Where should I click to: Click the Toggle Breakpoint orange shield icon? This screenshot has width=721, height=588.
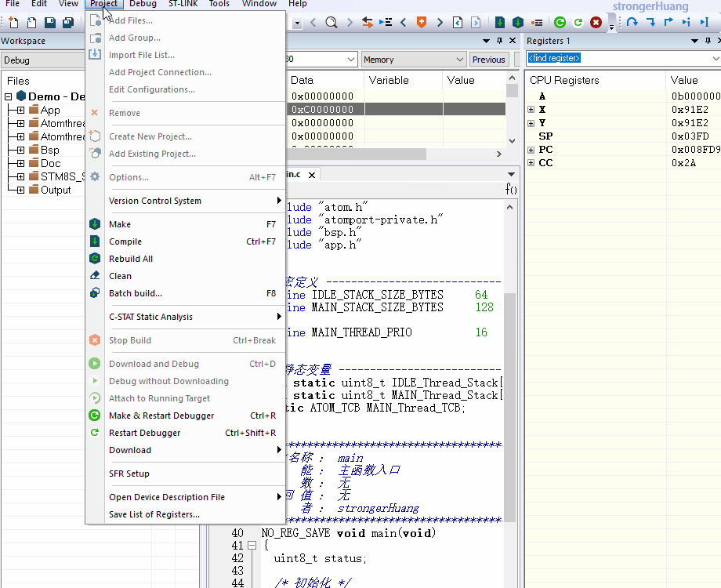click(422, 23)
